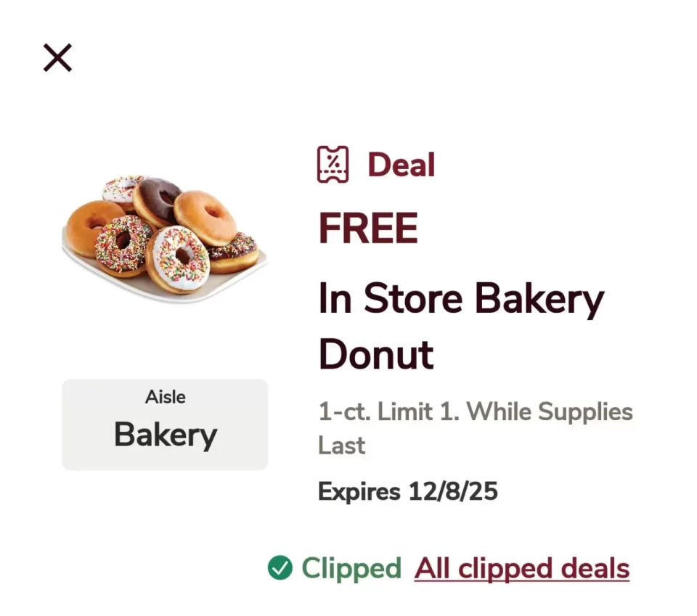Tap the Aisle Bakery location box
The width and height of the screenshot is (697, 616).
point(165,424)
